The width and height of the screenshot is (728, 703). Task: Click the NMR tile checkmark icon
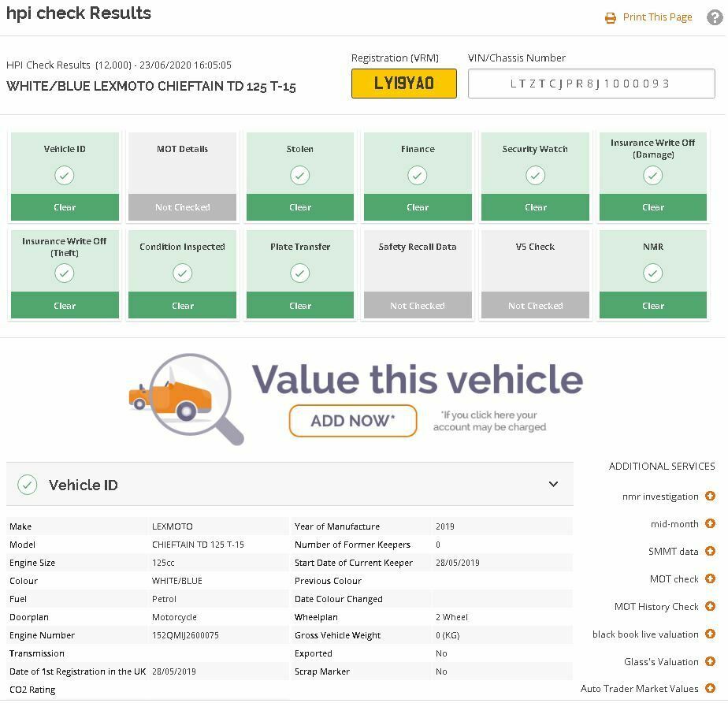point(653,273)
